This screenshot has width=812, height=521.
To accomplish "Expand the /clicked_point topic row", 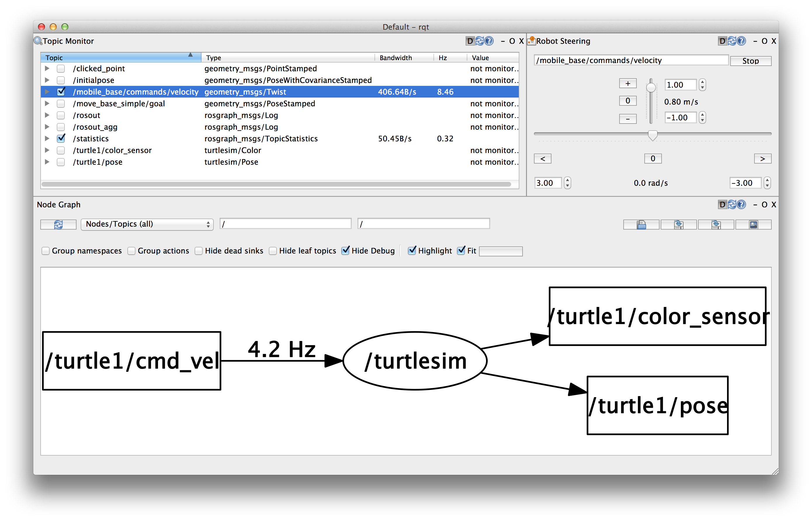I will (47, 68).
